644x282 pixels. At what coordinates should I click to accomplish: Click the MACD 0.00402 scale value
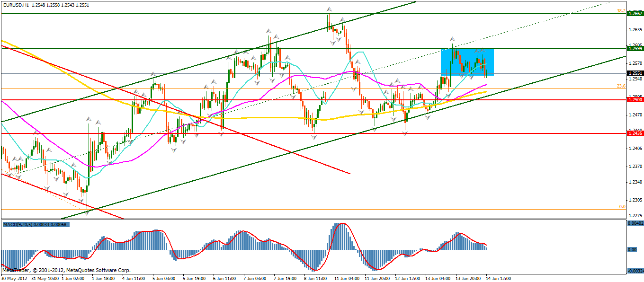635,223
